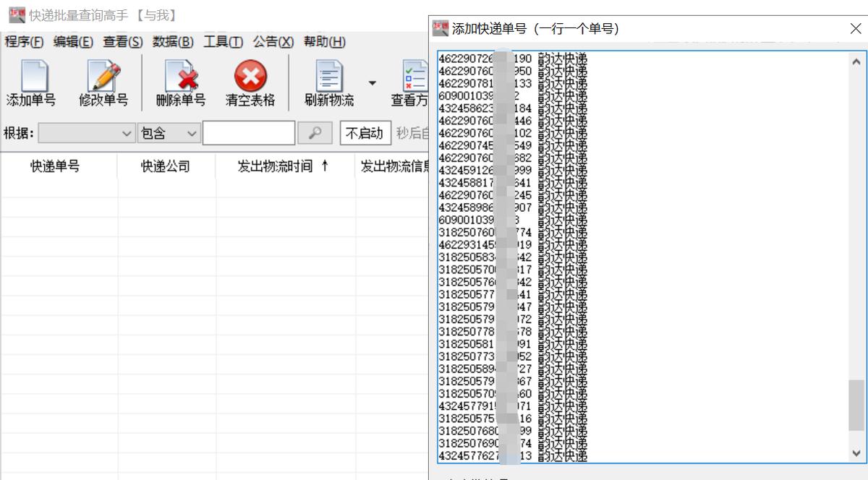Select the 修改单号 pencil icon

[x=103, y=76]
